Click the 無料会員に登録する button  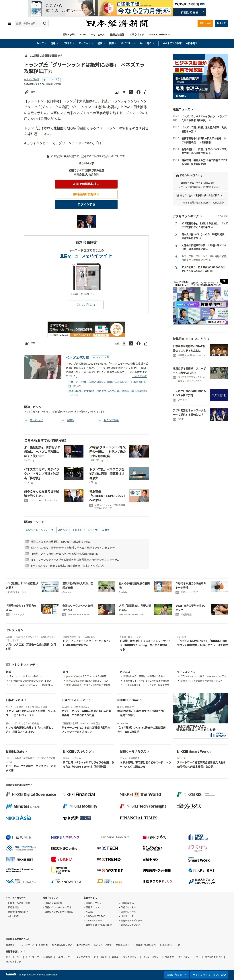tap(86, 194)
